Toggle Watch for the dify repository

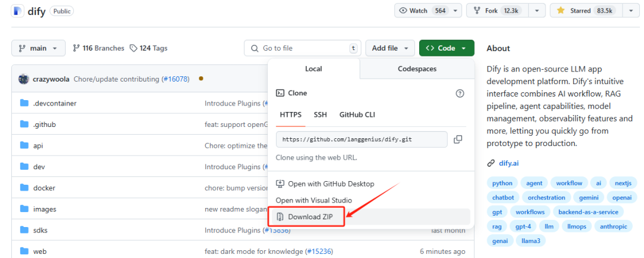422,11
